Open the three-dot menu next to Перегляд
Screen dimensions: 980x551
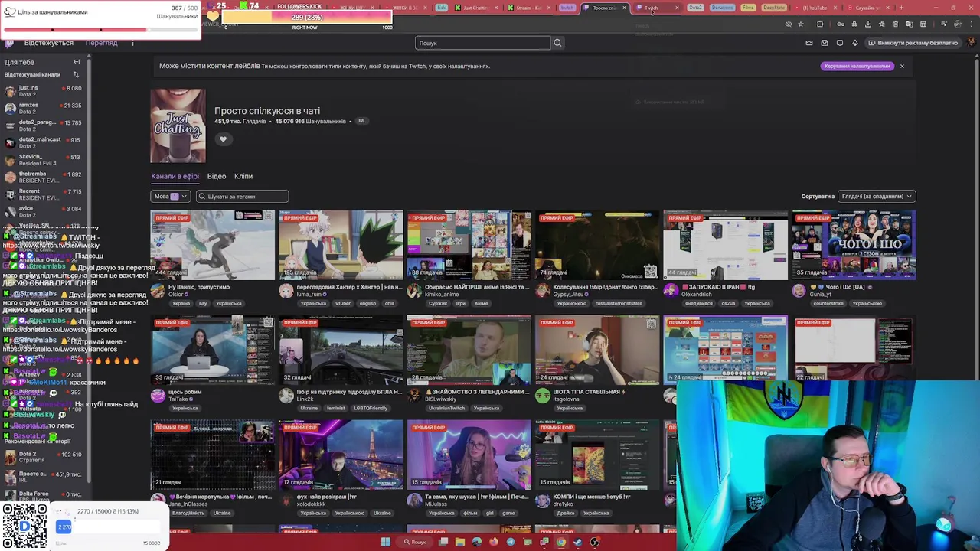click(x=132, y=43)
